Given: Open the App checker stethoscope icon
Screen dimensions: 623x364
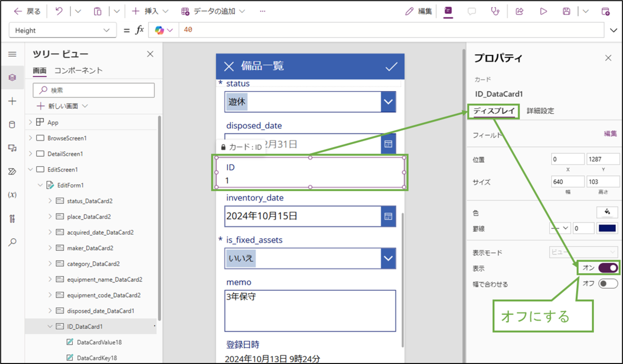Looking at the screenshot, I should pyautogui.click(x=495, y=11).
